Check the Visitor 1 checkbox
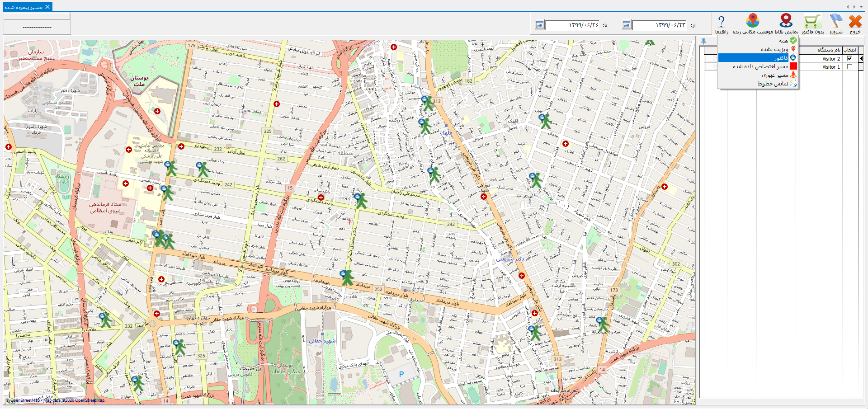 tap(849, 67)
